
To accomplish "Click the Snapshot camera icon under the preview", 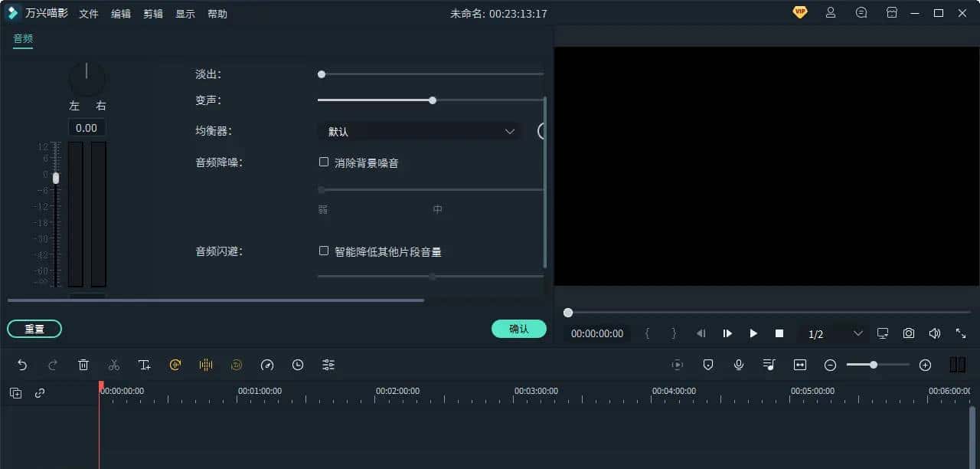I will 908,333.
